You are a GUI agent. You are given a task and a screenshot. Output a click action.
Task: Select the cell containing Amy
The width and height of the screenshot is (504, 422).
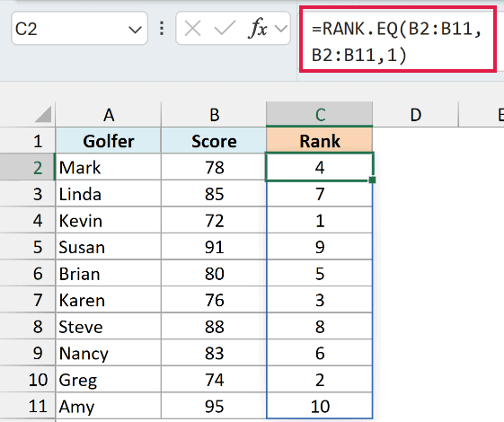[x=109, y=406]
